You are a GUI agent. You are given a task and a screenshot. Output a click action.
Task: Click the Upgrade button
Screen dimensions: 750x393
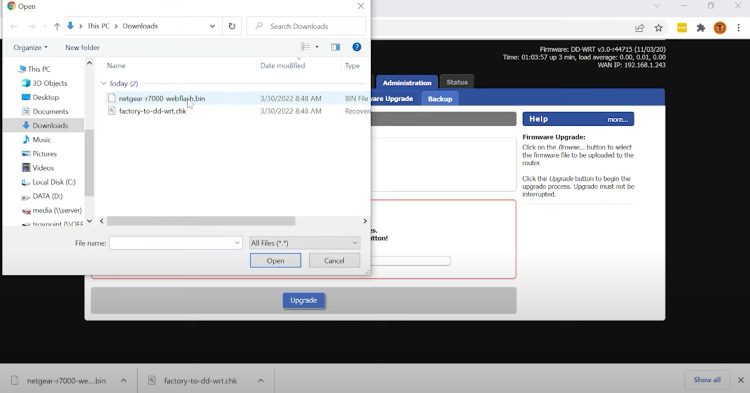click(x=303, y=300)
